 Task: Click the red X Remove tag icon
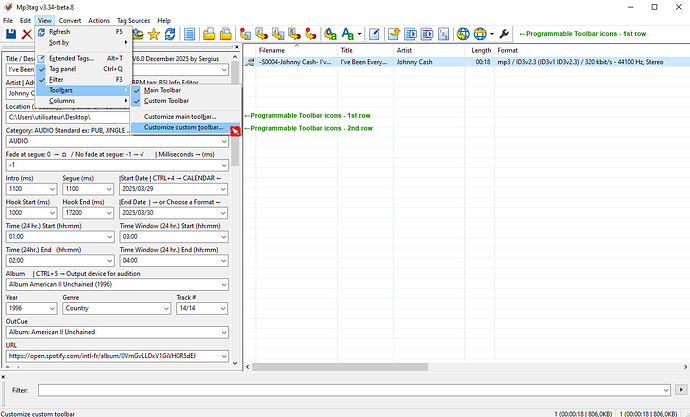pyautogui.click(x=27, y=34)
